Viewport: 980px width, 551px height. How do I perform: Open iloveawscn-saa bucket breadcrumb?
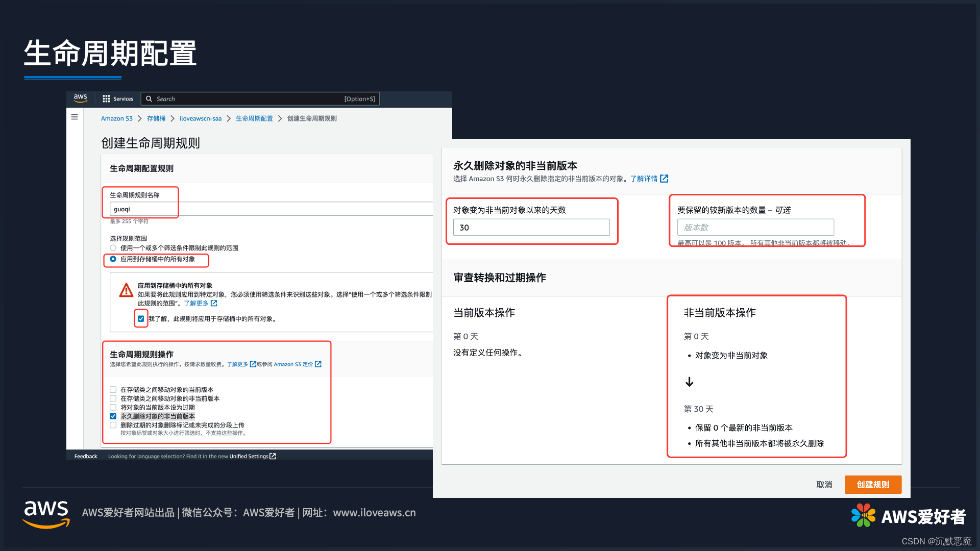tap(201, 118)
